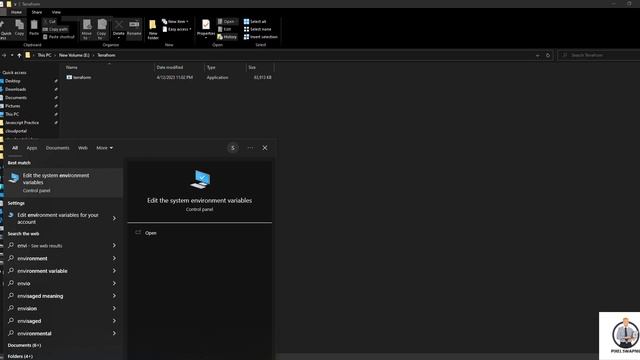The image size is (640, 360).
Task: Click This PC in the address breadcrumb
Action: tap(44, 55)
